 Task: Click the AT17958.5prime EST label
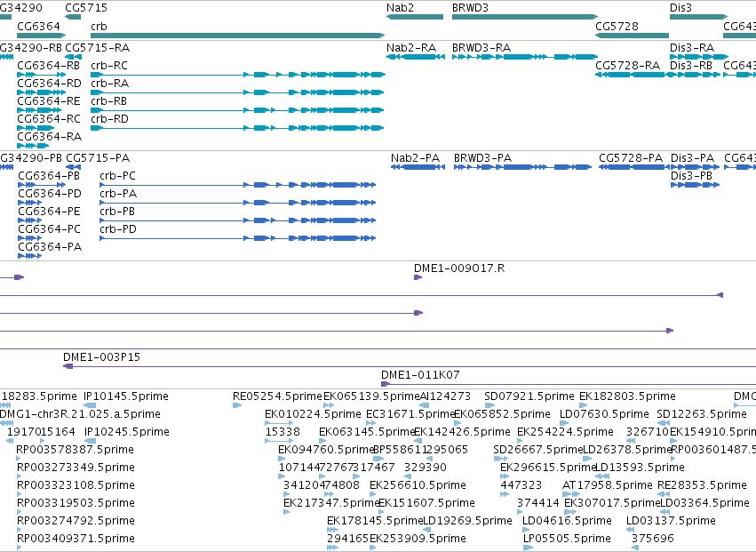tap(608, 485)
